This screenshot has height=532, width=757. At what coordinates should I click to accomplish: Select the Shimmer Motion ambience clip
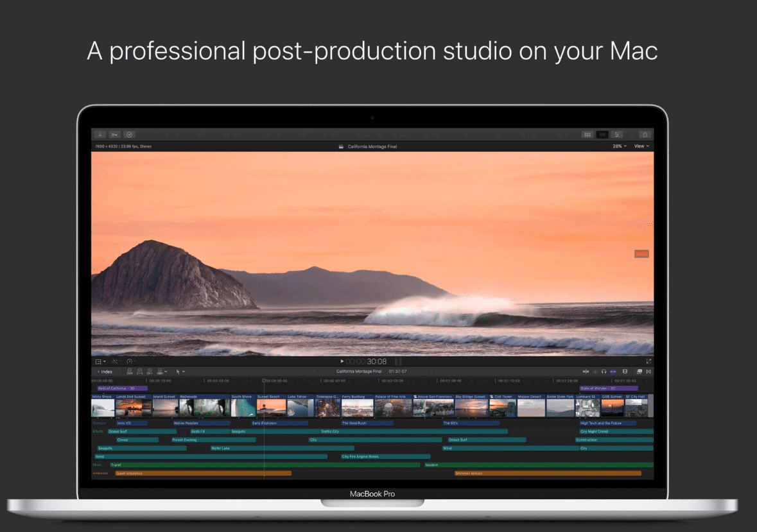pos(548,473)
